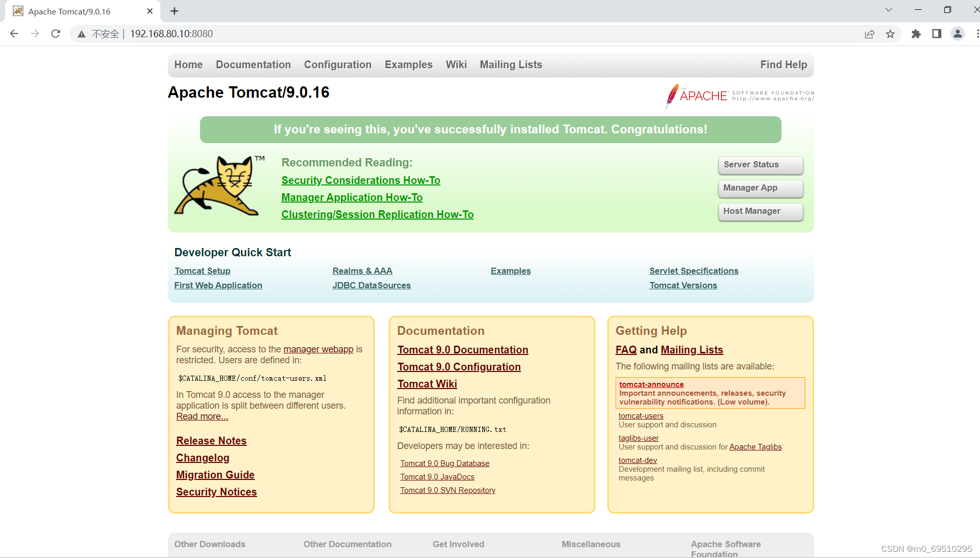
Task: Share this page via the share icon
Action: (x=869, y=34)
